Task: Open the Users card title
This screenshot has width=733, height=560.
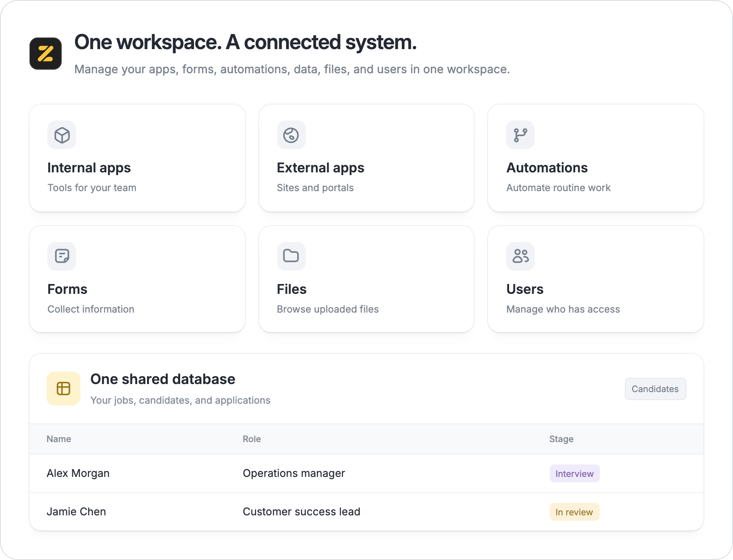Action: tap(525, 289)
